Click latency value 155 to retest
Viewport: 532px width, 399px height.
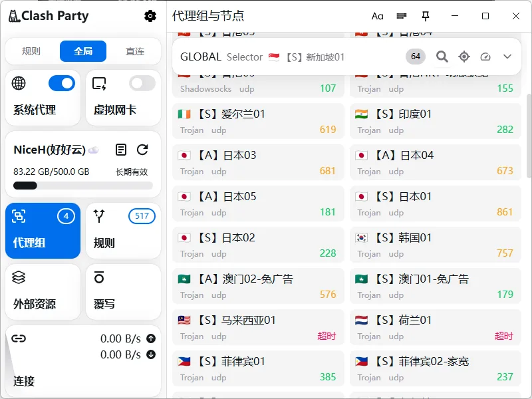click(505, 88)
